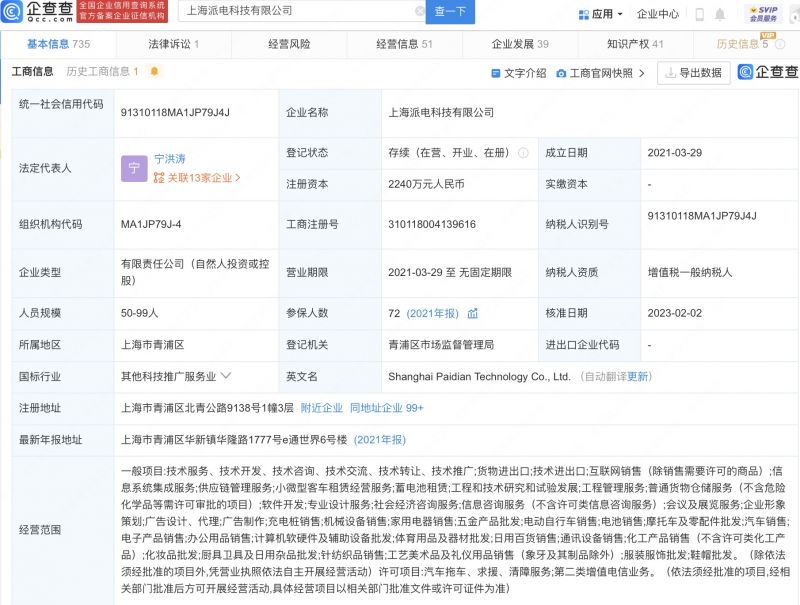Open 宁洪涛 profile link
800x605 pixels.
coord(170,159)
